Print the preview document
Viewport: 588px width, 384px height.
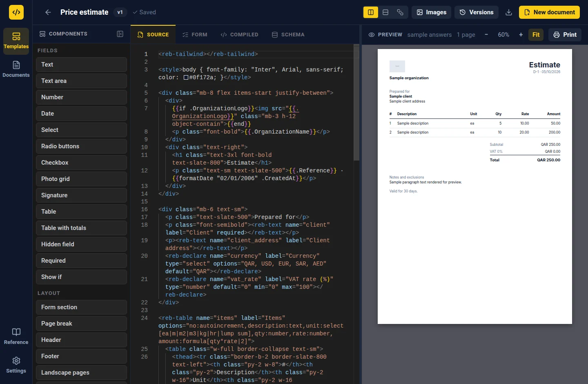tap(565, 35)
